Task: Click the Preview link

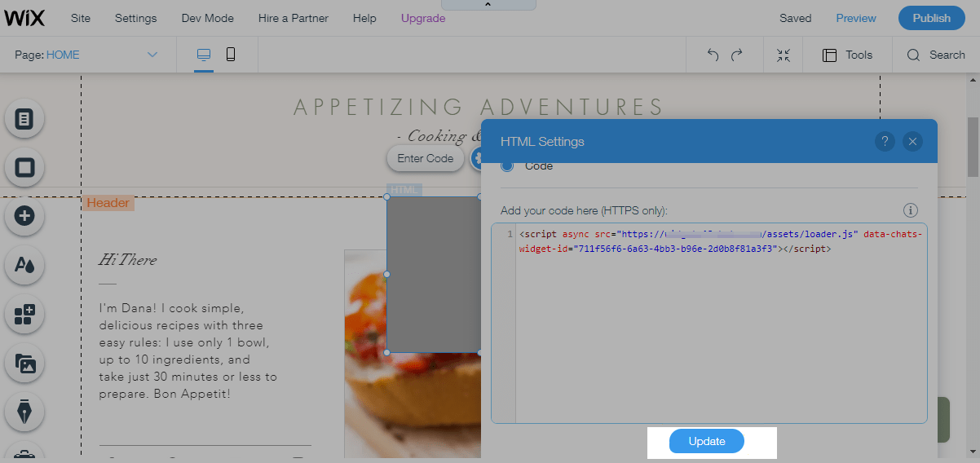Action: tap(856, 18)
